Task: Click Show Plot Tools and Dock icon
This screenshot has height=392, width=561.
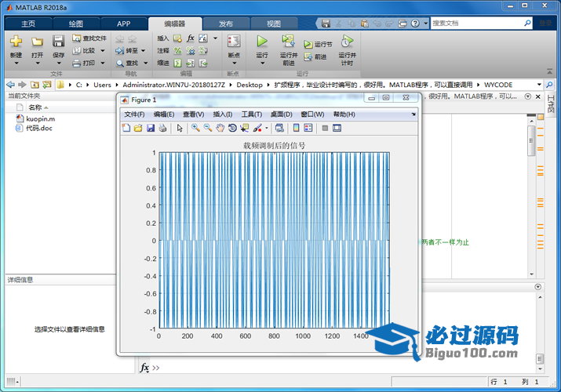Action: coord(337,128)
